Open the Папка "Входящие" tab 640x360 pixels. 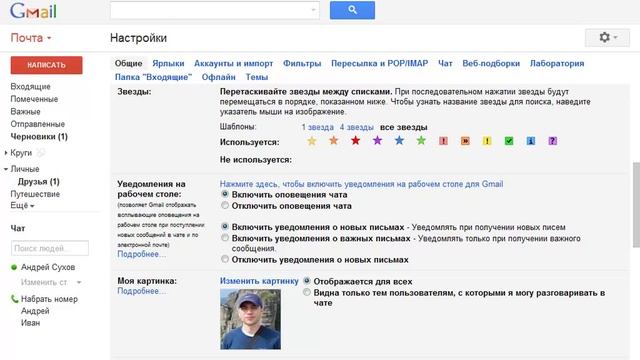[x=153, y=77]
